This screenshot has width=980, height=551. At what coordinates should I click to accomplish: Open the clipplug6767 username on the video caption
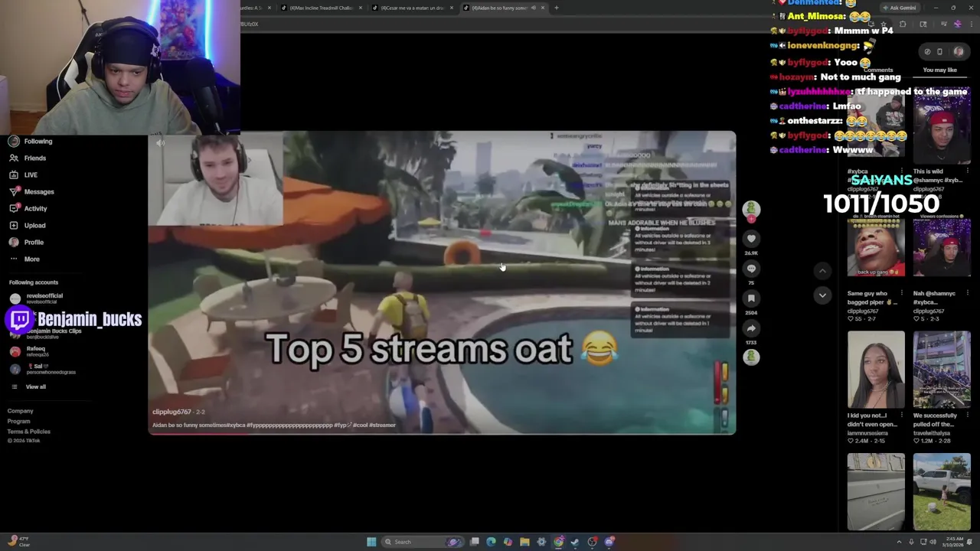tap(171, 412)
